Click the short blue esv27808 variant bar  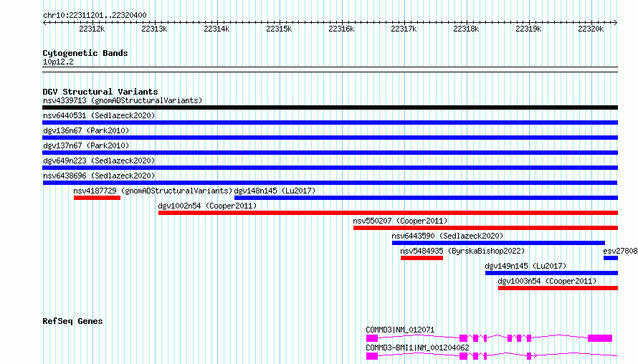611,258
